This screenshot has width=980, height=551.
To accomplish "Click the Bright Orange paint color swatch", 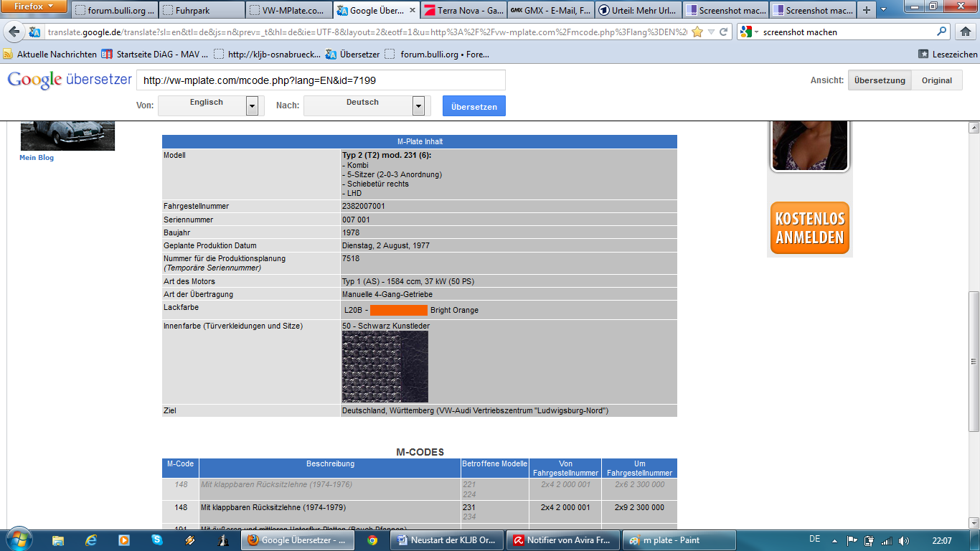I will coord(398,310).
